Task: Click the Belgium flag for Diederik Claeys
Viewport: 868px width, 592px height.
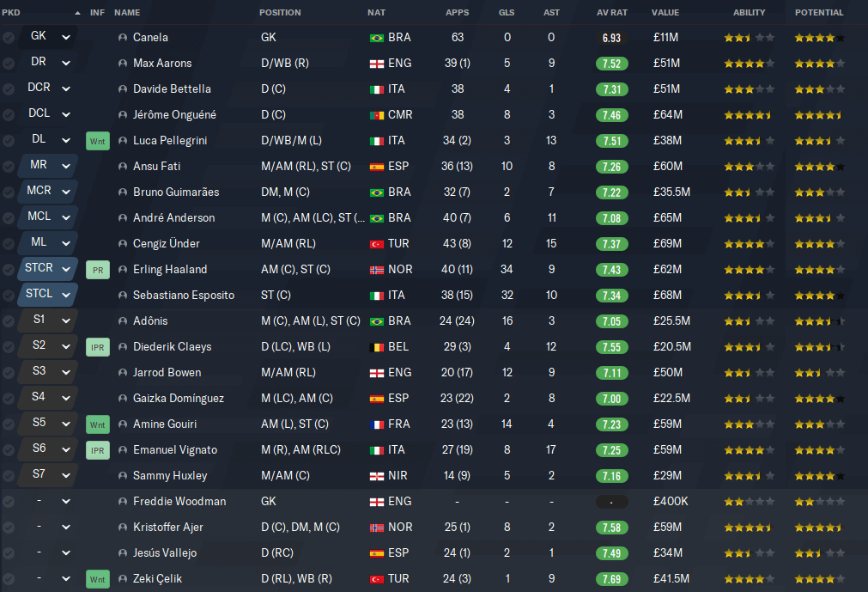Action: (376, 347)
